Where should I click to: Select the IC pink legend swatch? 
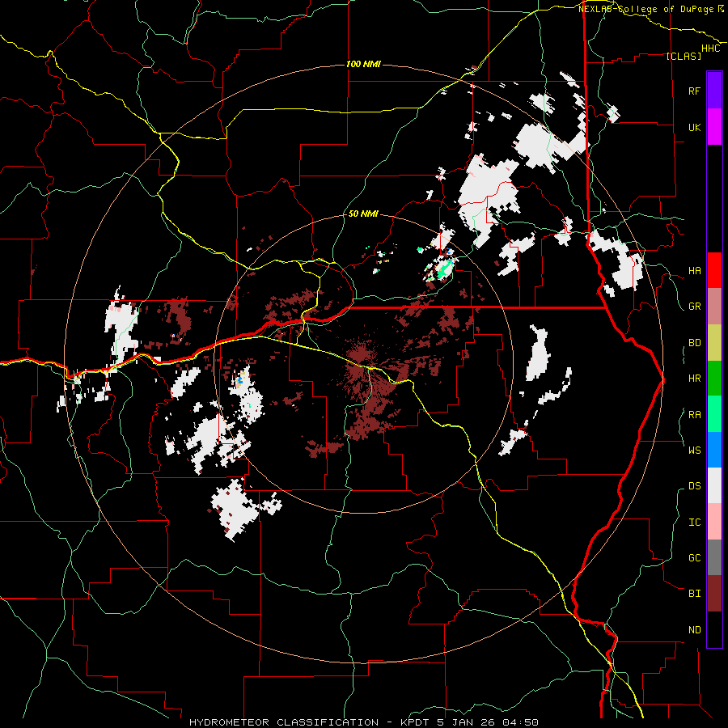click(x=714, y=522)
